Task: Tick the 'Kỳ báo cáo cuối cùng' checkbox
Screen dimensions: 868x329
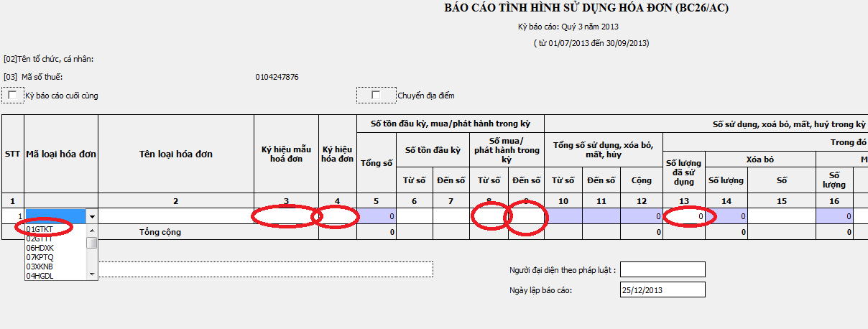Action: point(12,95)
